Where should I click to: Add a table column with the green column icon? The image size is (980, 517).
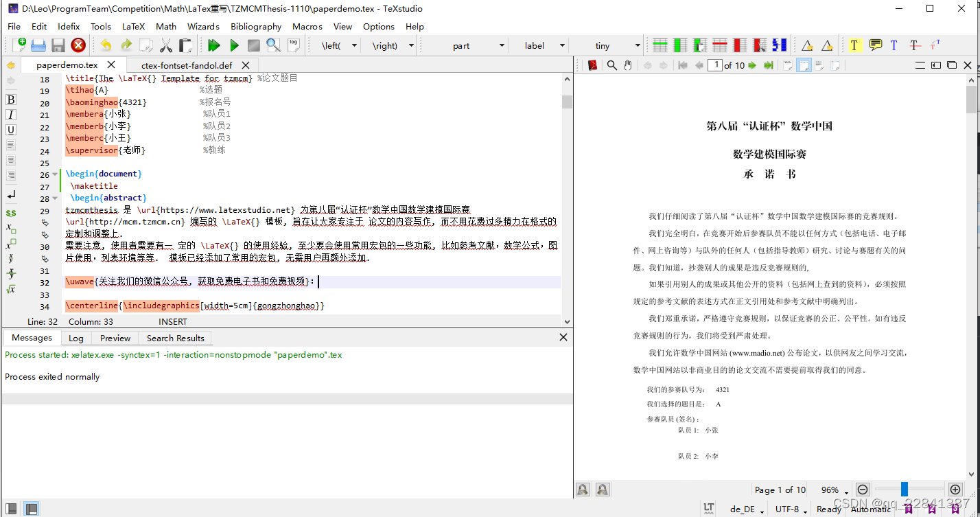[680, 45]
